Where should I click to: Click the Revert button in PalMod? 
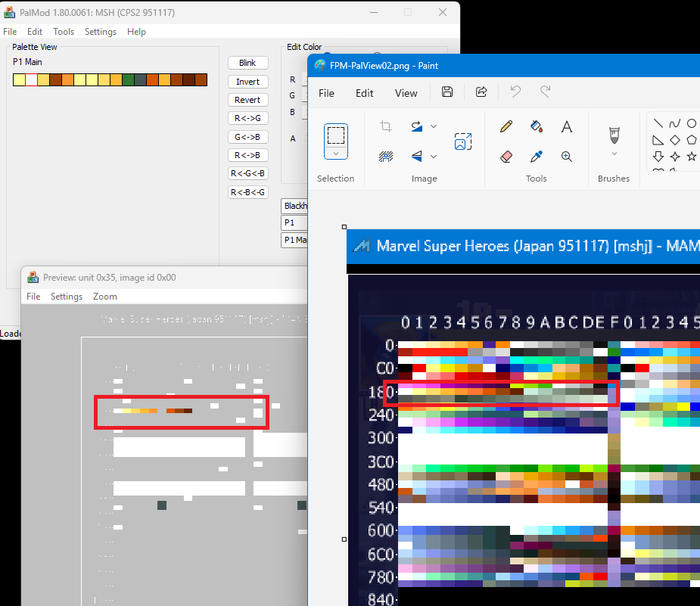(247, 100)
